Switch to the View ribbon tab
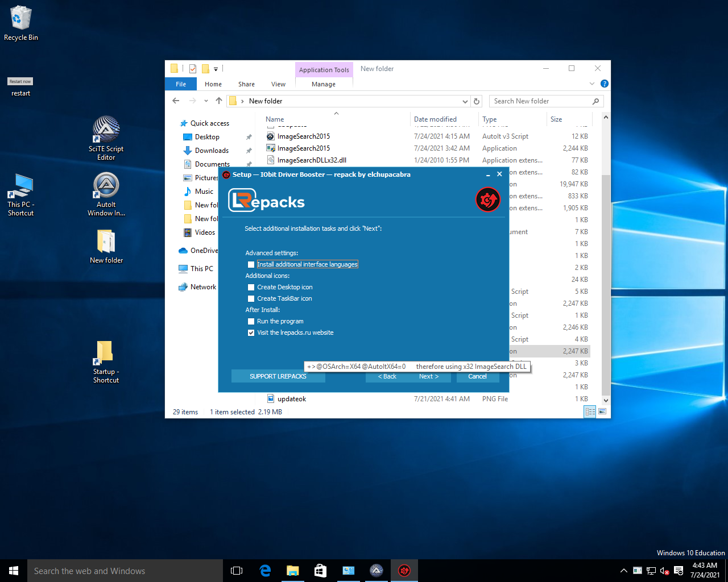The image size is (728, 582). pyautogui.click(x=278, y=84)
